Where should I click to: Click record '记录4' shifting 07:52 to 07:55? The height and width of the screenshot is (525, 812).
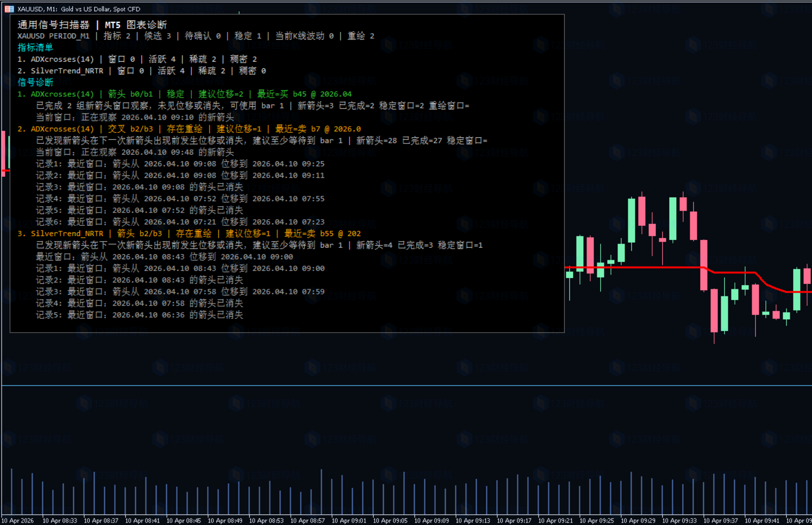click(x=180, y=199)
